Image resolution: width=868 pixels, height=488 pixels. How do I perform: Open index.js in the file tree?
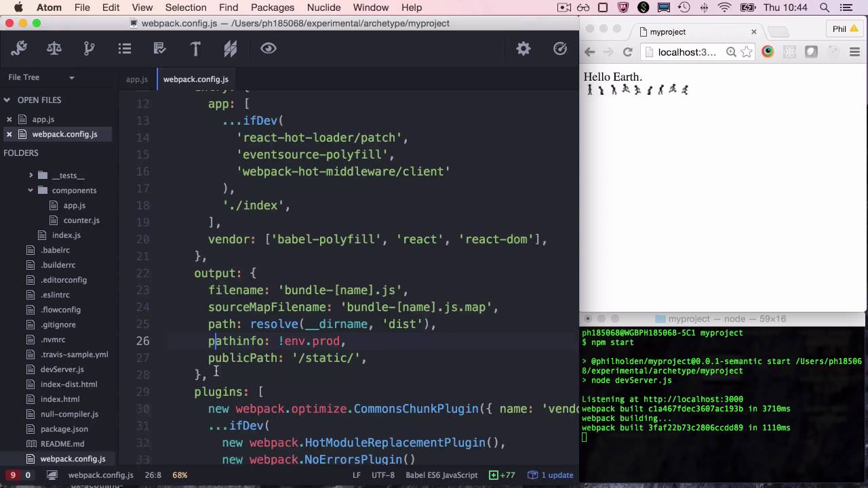[66, 235]
